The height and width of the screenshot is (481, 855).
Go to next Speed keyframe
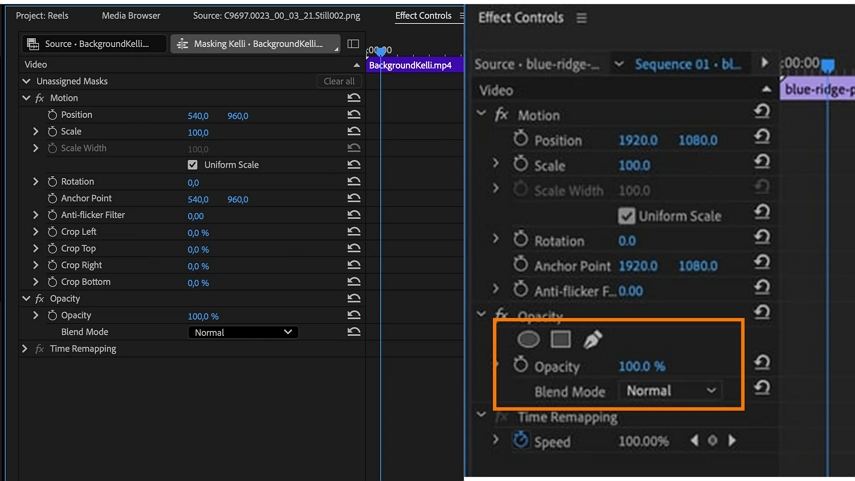coord(732,440)
